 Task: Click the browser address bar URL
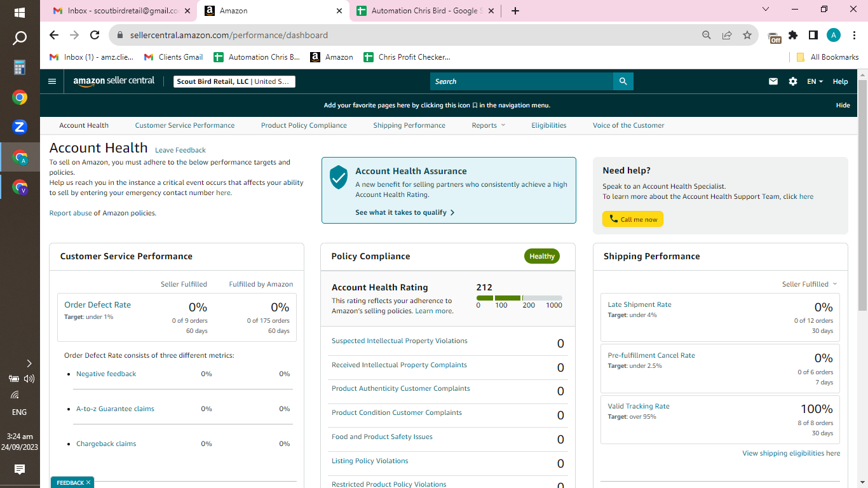(x=229, y=35)
